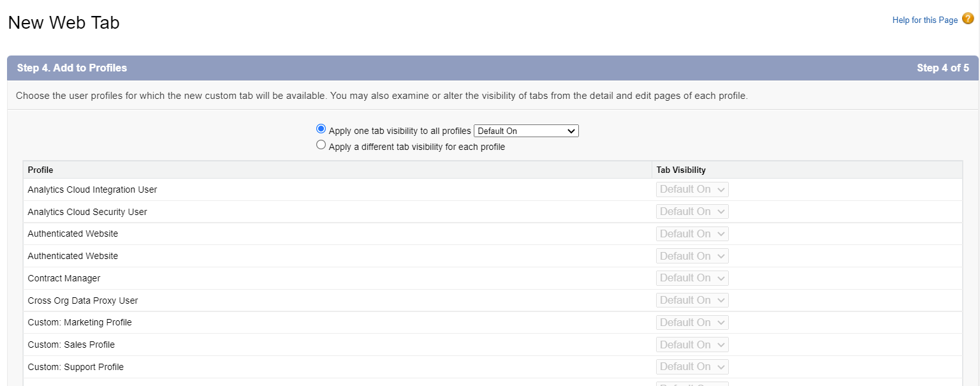Open the Default On visibility dropdown for all profiles
The width and height of the screenshot is (980, 386).
coord(526,131)
